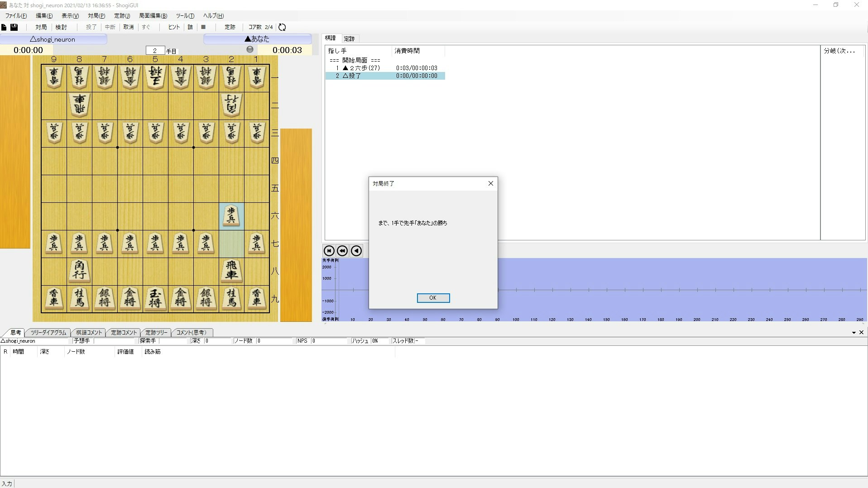Click the rewind multiple moves button

[x=343, y=251]
